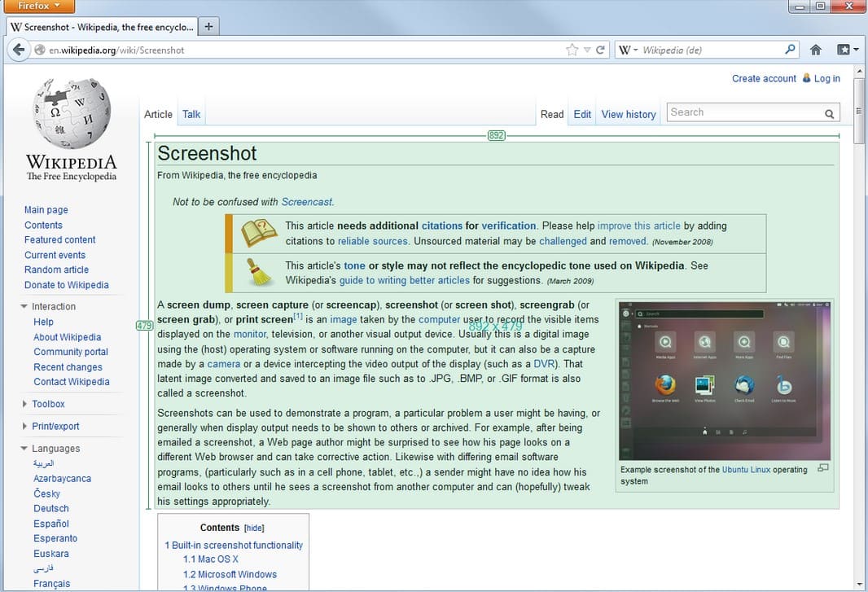This screenshot has width=868, height=592.
Task: Click the Wikipedia search magnifier icon
Action: [x=829, y=114]
